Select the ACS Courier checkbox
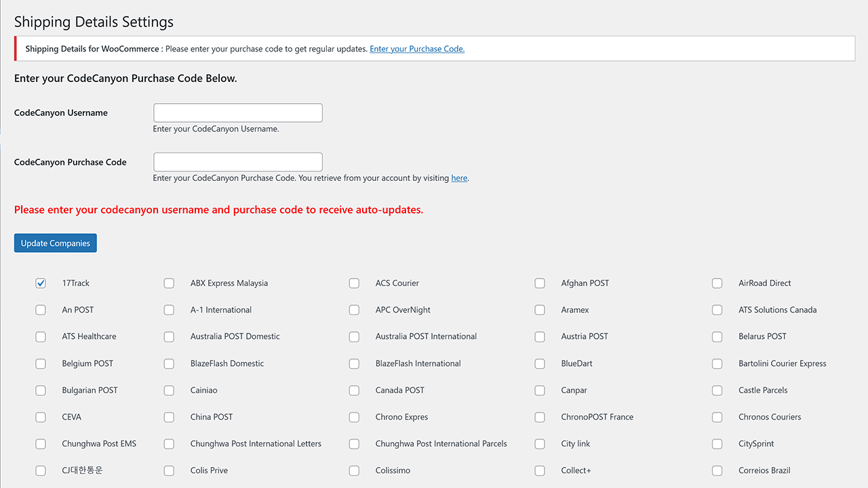Screen dimensions: 868x488 click(354, 283)
